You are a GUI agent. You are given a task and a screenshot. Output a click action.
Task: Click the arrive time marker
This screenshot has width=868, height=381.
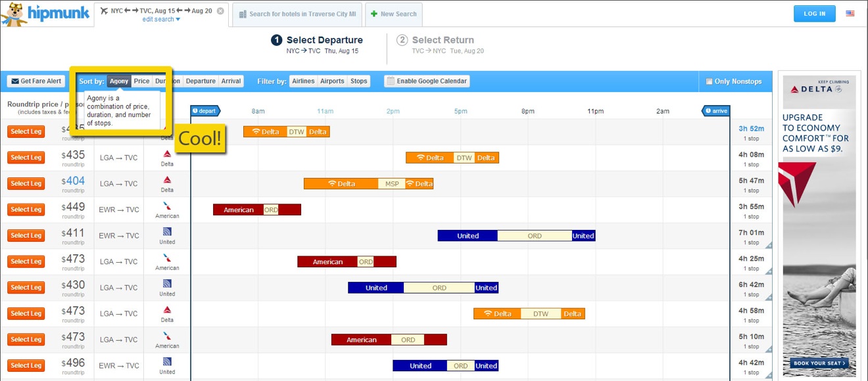point(717,111)
